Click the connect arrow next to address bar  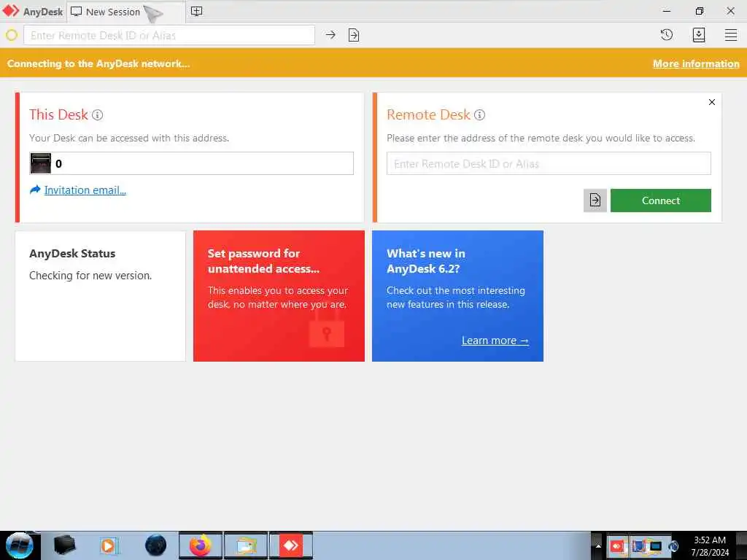point(330,35)
